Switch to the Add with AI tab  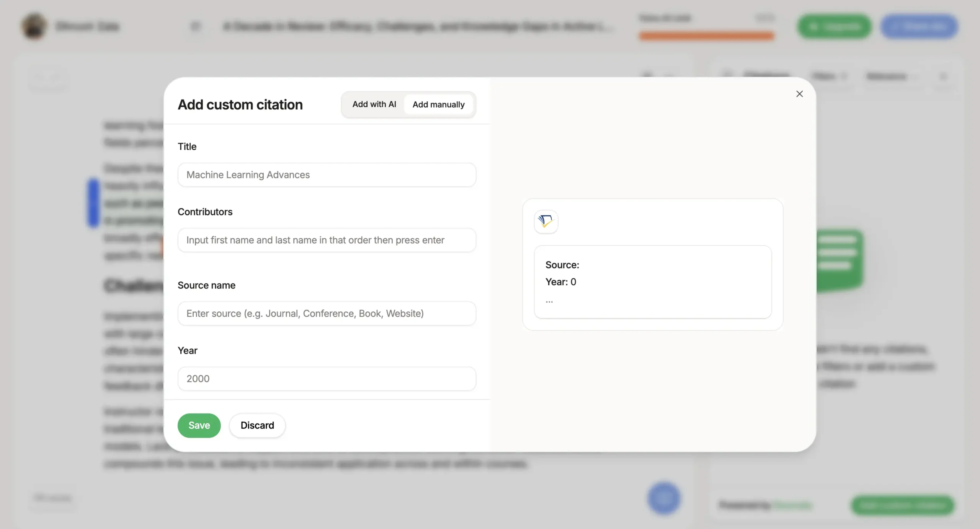point(374,104)
